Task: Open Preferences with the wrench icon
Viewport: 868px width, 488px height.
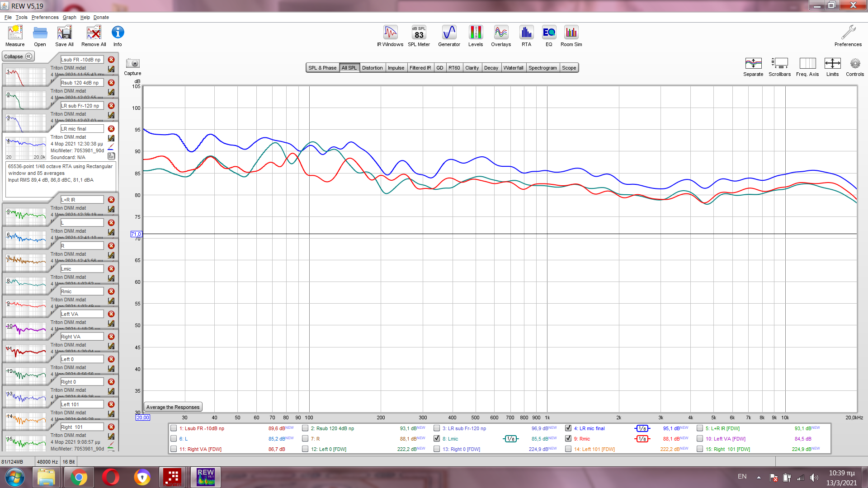Action: click(x=848, y=36)
